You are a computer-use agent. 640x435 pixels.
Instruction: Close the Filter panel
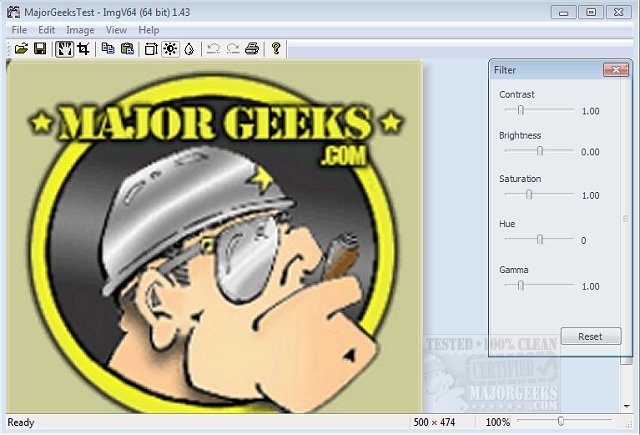click(x=616, y=70)
